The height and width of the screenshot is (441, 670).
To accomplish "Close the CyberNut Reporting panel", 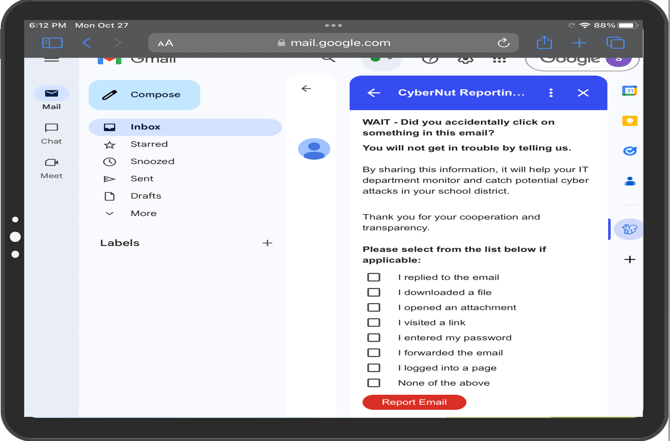I will [x=583, y=93].
